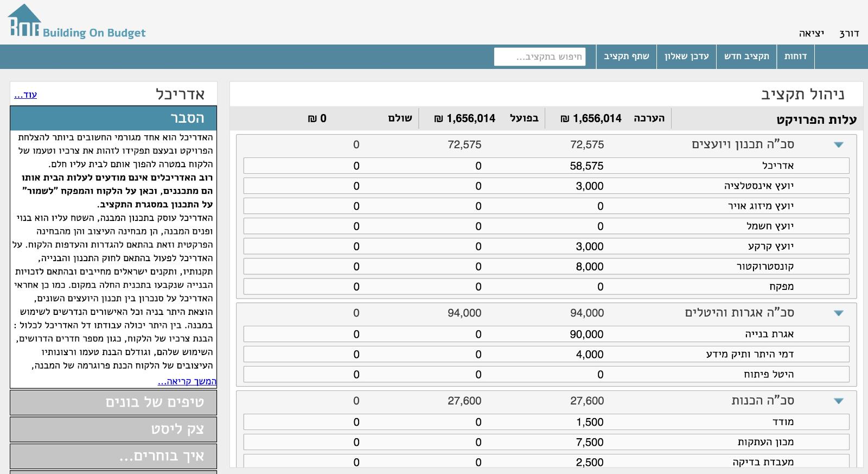Choose שתף תקציב in the nav bar
The width and height of the screenshot is (868, 474).
626,56
